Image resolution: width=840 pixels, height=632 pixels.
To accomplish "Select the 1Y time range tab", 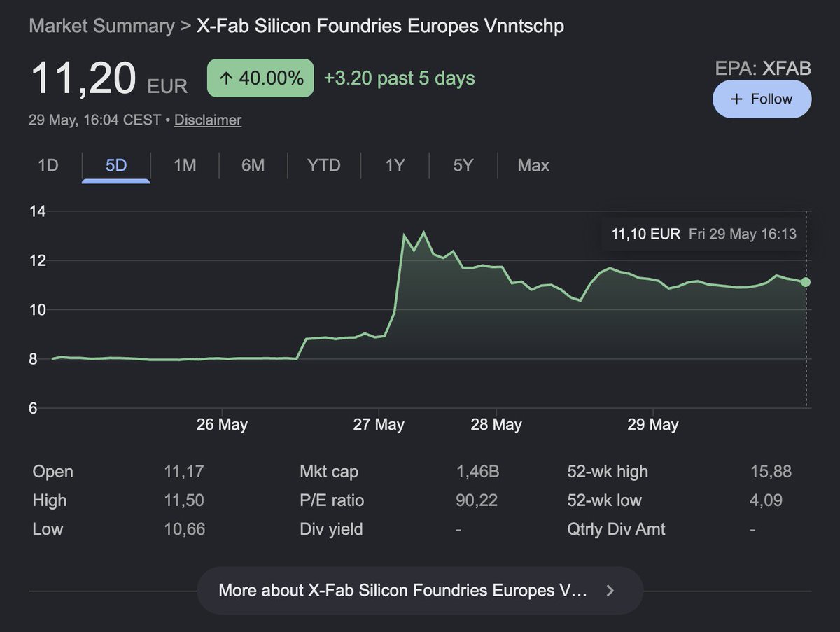I will (395, 166).
